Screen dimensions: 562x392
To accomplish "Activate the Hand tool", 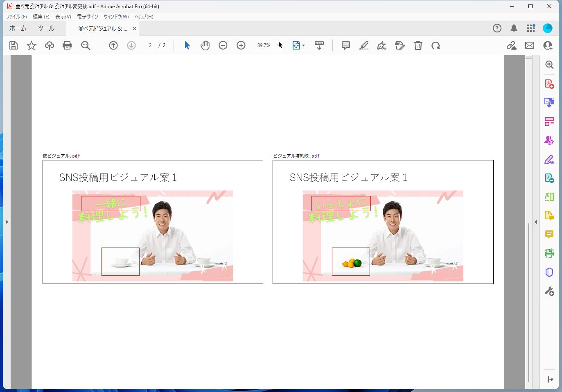I will 205,45.
